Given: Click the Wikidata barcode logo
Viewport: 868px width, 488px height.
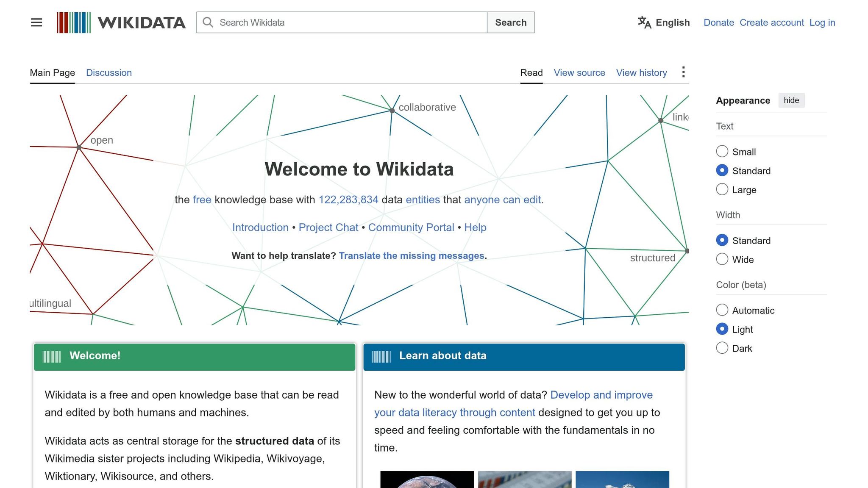Looking at the screenshot, I should click(74, 22).
